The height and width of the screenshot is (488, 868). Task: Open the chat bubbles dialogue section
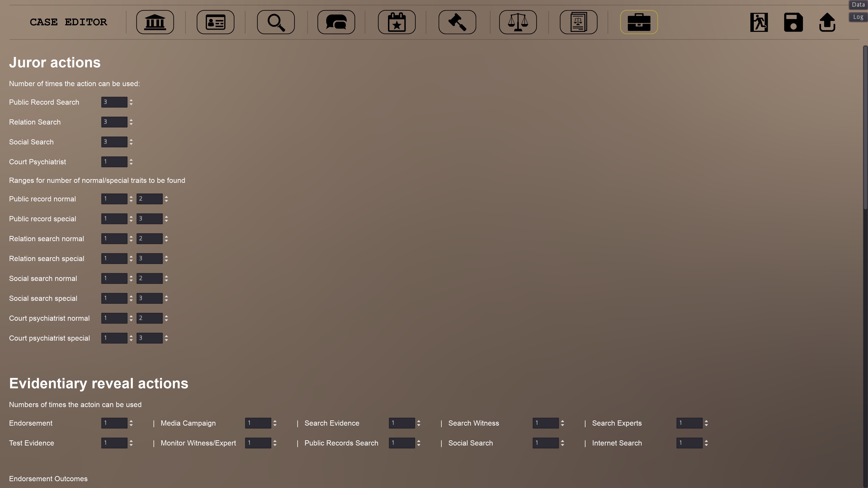pos(336,22)
